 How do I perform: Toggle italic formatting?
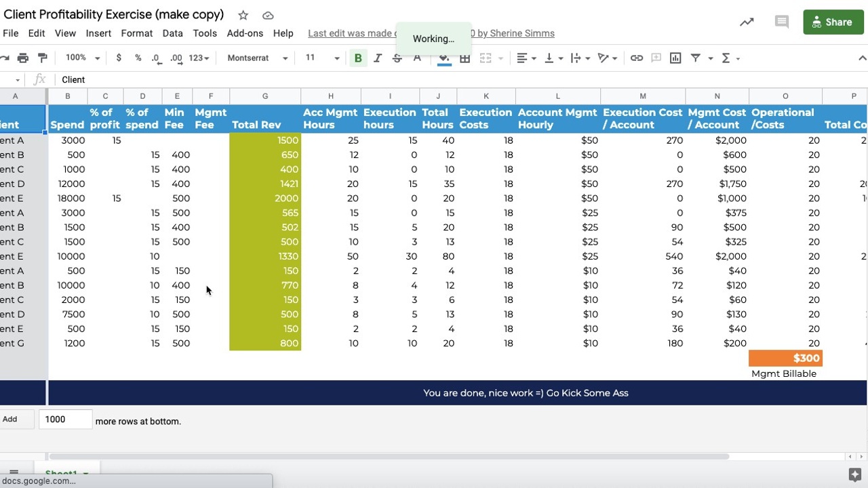click(x=378, y=58)
